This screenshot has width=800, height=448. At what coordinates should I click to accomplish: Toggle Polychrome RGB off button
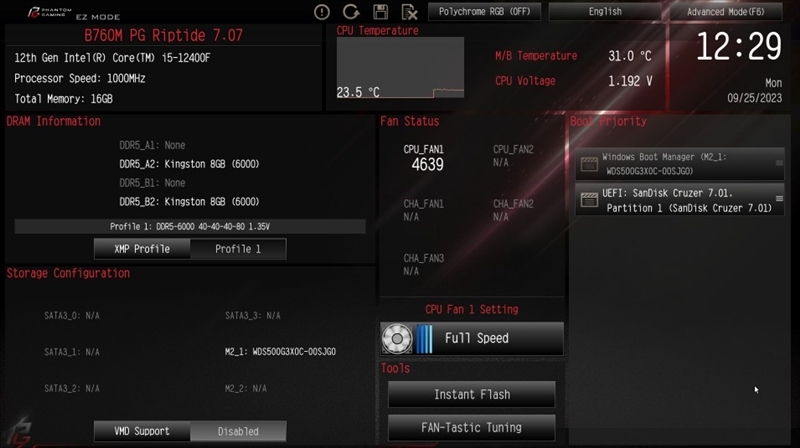[484, 12]
